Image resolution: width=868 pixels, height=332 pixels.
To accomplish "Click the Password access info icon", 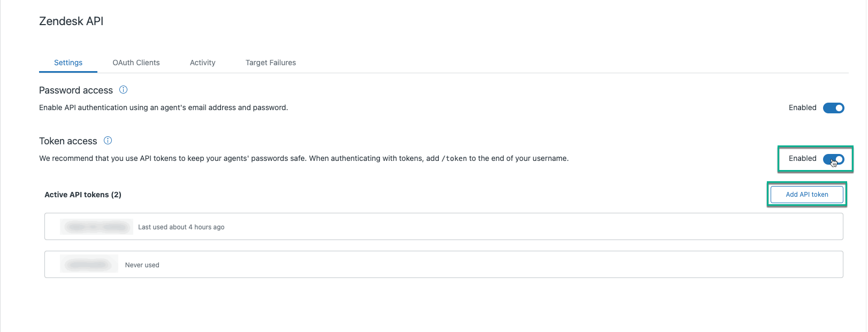I will [123, 89].
